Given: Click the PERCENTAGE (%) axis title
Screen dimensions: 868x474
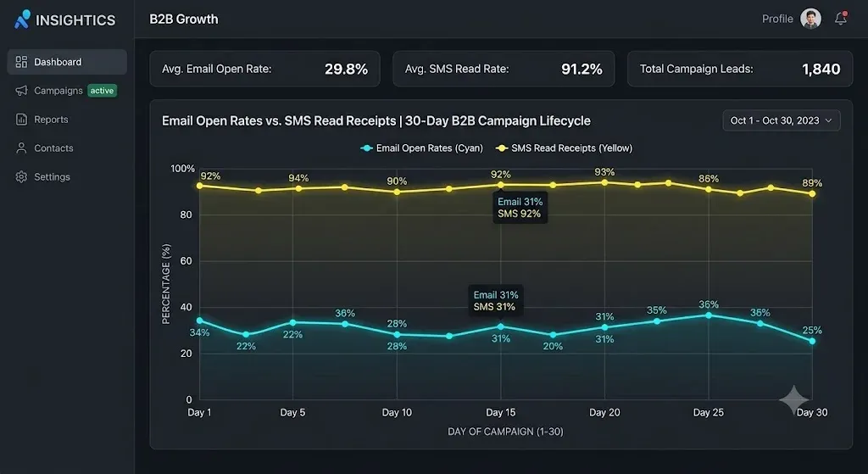Looking at the screenshot, I should pos(165,283).
